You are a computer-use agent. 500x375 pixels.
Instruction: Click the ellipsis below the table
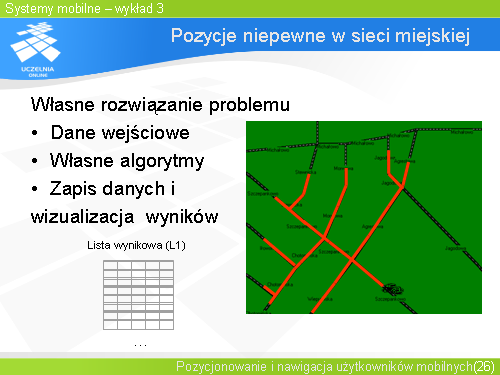point(140,345)
